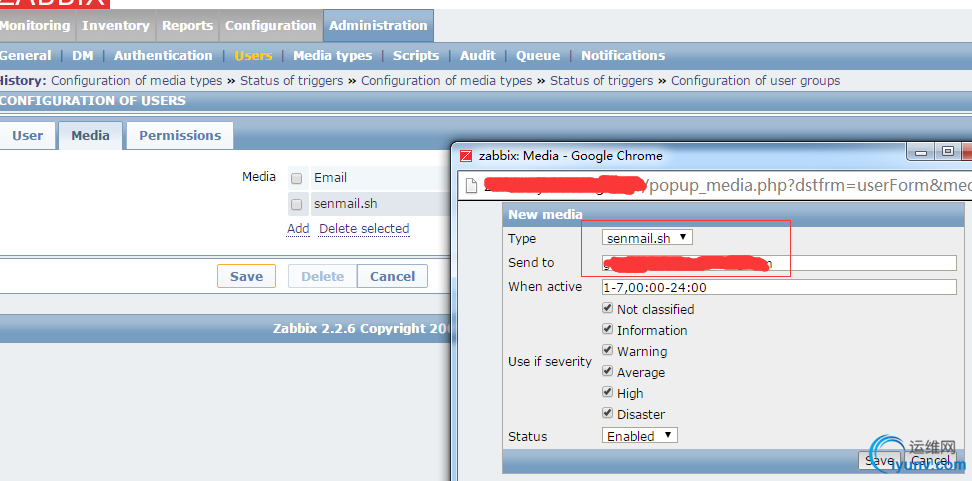This screenshot has width=972, height=481.
Task: Open the Monitoring menu
Action: 35,25
